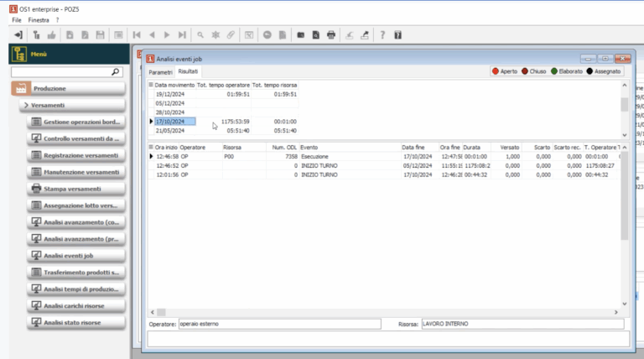This screenshot has height=359, width=644.
Task: Click the horizontal scrollbar right arrow
Action: [x=615, y=312]
